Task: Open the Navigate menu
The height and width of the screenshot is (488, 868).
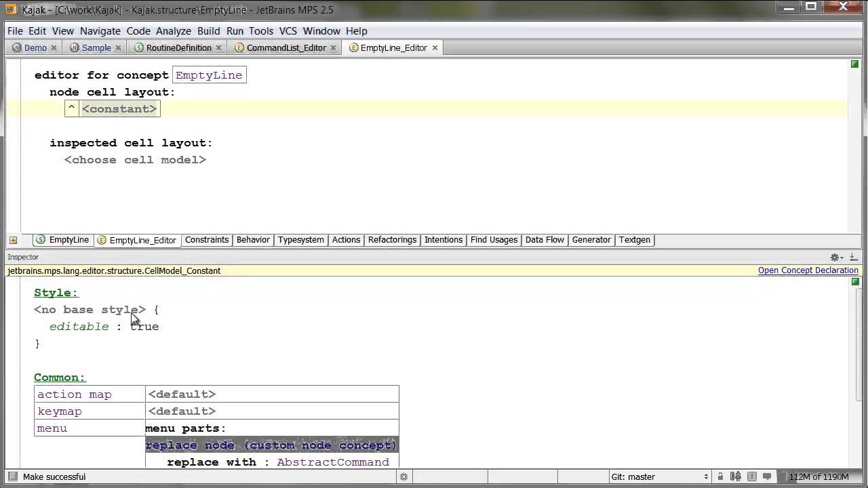Action: tap(100, 31)
